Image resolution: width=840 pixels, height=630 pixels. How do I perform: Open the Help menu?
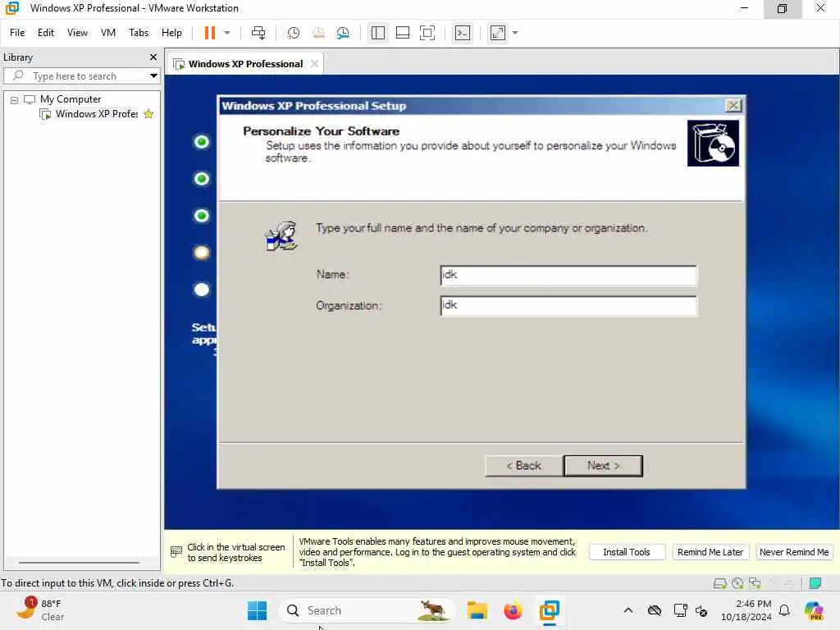[x=171, y=33]
